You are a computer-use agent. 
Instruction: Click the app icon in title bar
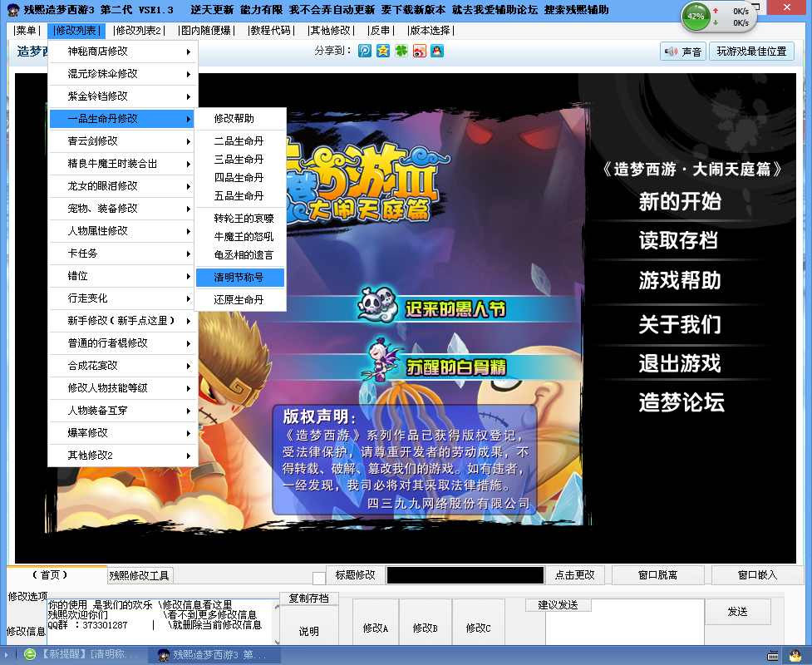click(x=13, y=9)
